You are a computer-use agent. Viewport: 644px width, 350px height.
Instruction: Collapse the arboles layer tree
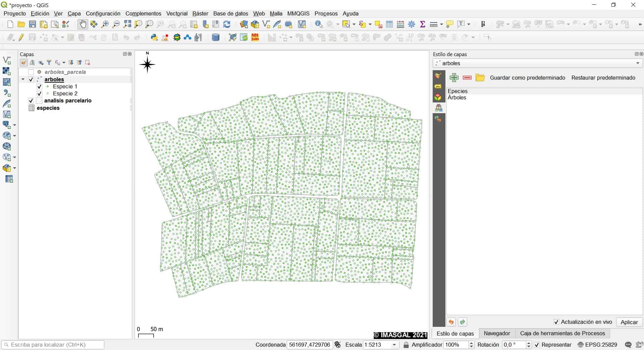pos(23,79)
